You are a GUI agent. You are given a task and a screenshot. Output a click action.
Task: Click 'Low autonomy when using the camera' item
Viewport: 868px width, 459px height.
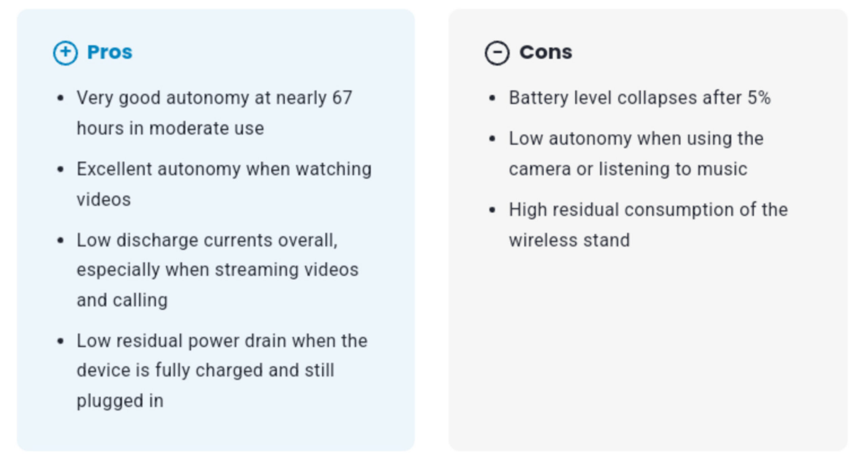(x=636, y=154)
